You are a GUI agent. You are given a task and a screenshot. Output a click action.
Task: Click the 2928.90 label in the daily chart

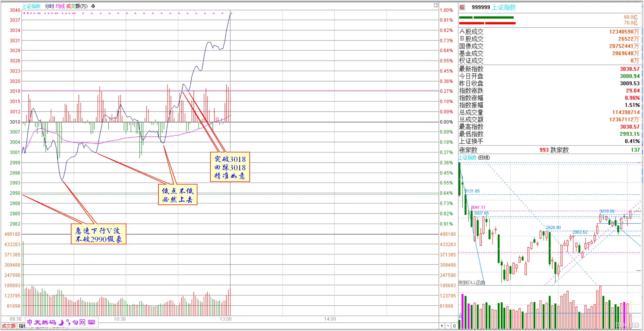[x=553, y=228]
